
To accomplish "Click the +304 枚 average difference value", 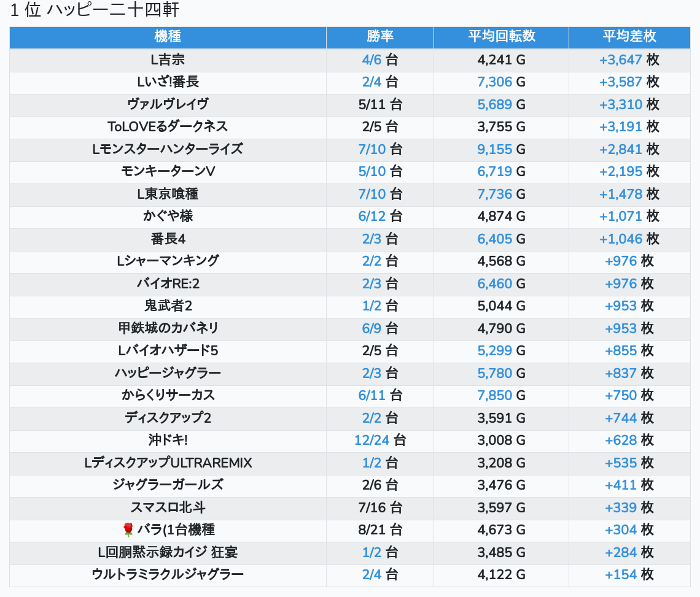I will click(x=629, y=530).
